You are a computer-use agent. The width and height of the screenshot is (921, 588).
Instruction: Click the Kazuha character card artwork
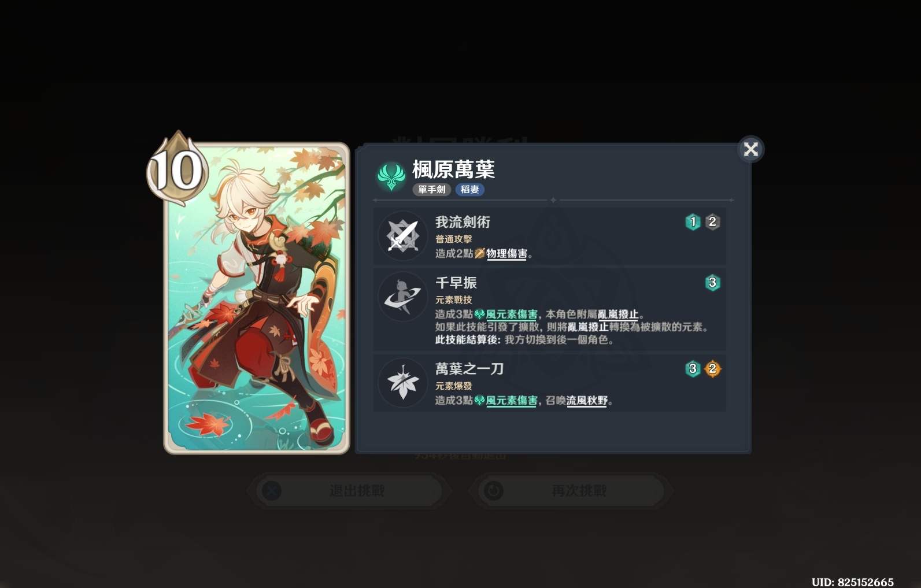pos(257,298)
